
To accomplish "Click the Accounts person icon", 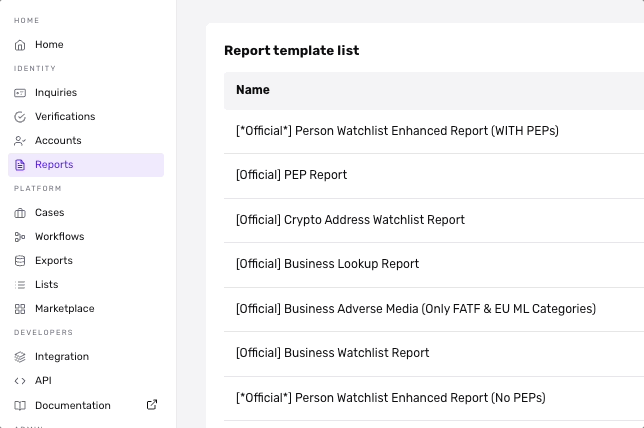I will 21,141.
